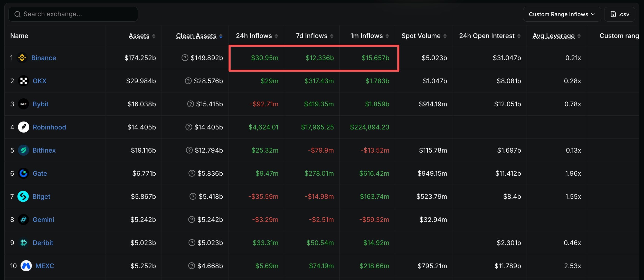
Task: Click help icon beside Binance clean assets
Action: click(x=185, y=58)
